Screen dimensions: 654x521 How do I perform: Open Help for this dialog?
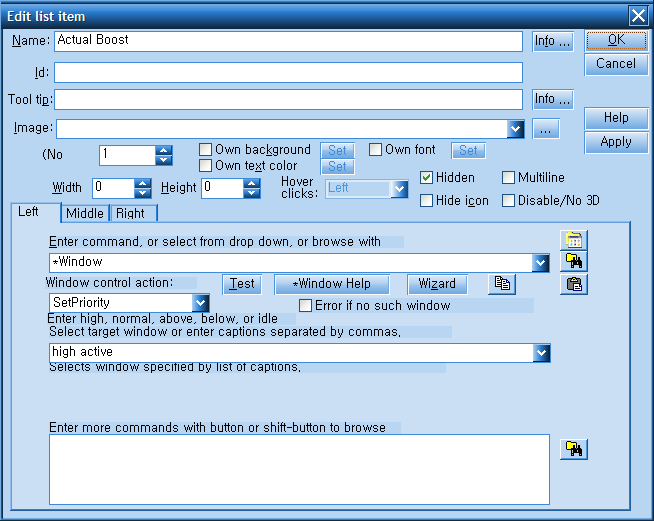616,118
